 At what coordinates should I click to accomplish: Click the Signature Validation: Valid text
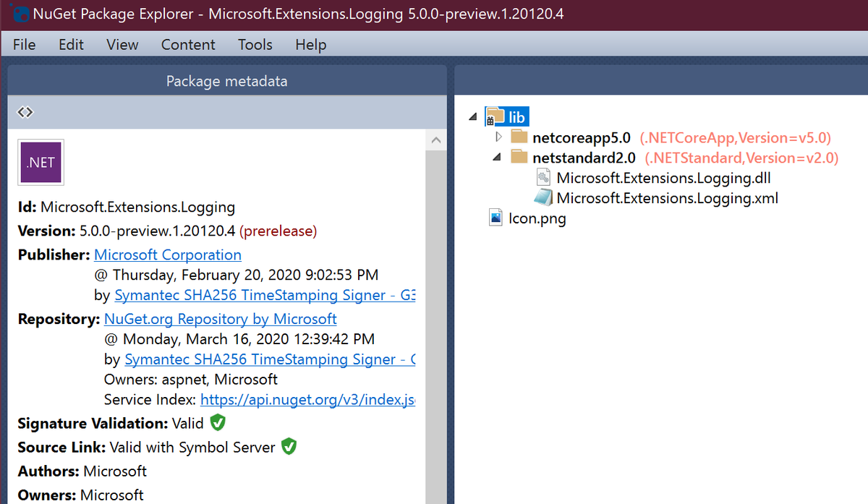tap(111, 424)
